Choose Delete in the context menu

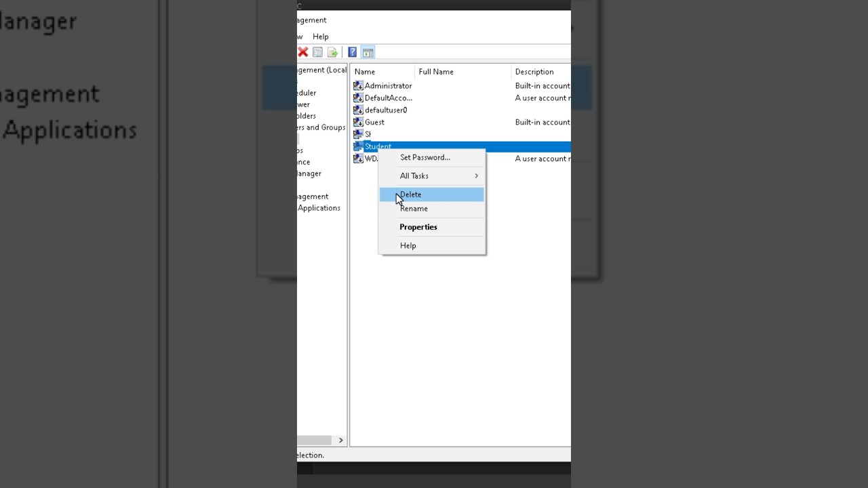pos(431,195)
